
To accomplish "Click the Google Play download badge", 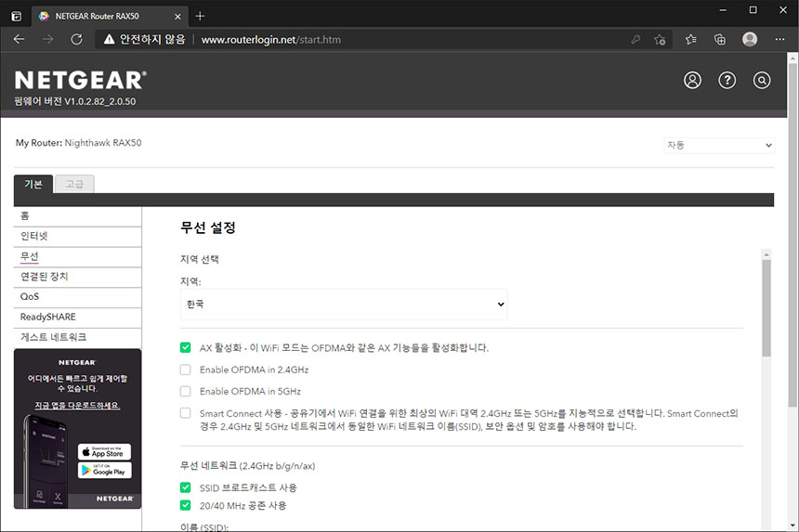I will 104,471.
